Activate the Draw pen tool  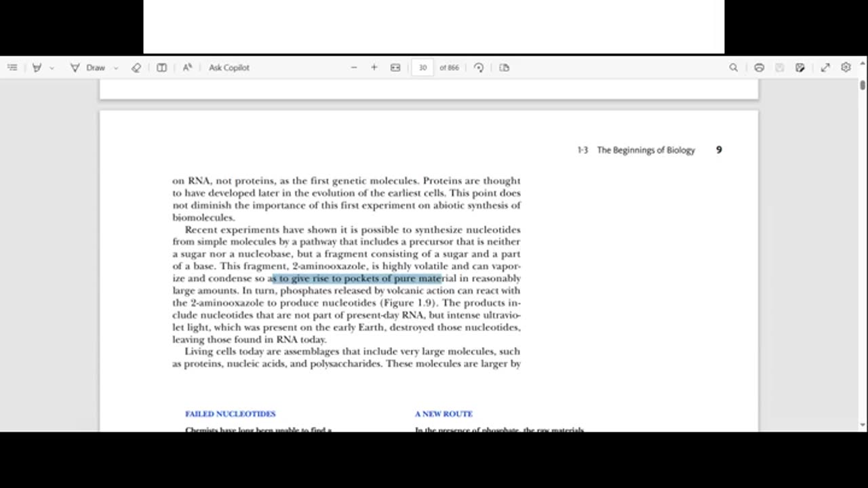[75, 68]
